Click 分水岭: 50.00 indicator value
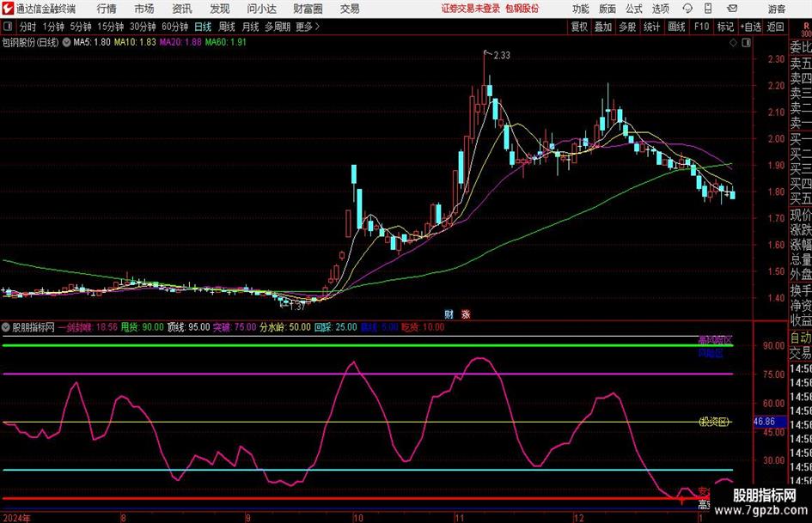This screenshot has height=523, width=812. 284,327
